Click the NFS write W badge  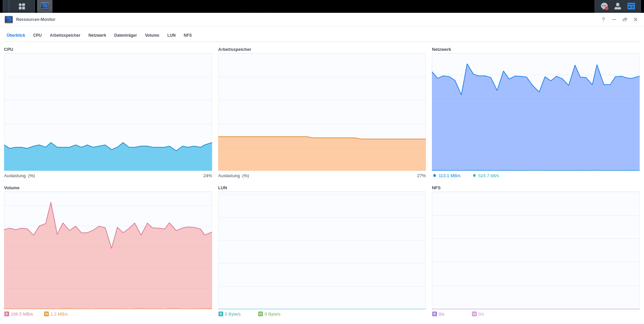pyautogui.click(x=474, y=314)
